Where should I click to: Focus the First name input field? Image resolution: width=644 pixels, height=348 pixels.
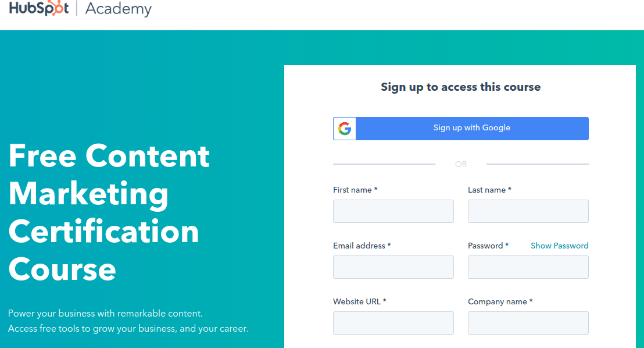393,211
